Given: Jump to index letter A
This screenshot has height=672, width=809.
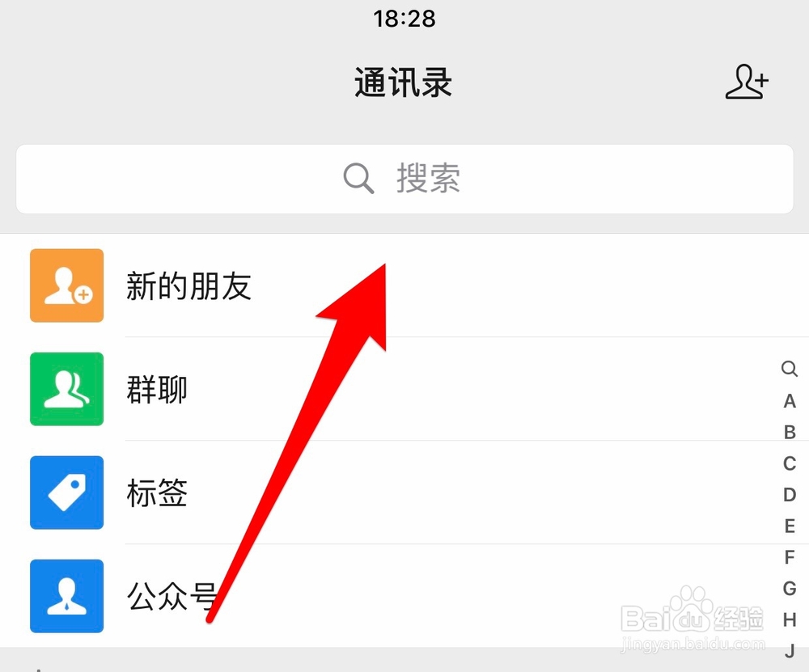Looking at the screenshot, I should [790, 401].
